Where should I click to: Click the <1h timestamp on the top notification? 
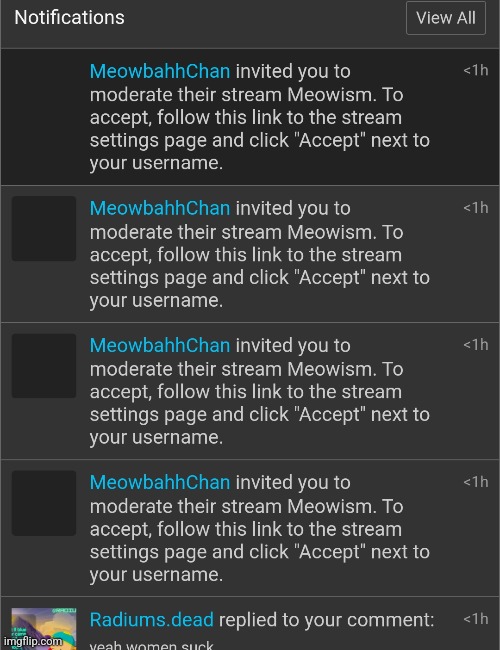(x=476, y=70)
